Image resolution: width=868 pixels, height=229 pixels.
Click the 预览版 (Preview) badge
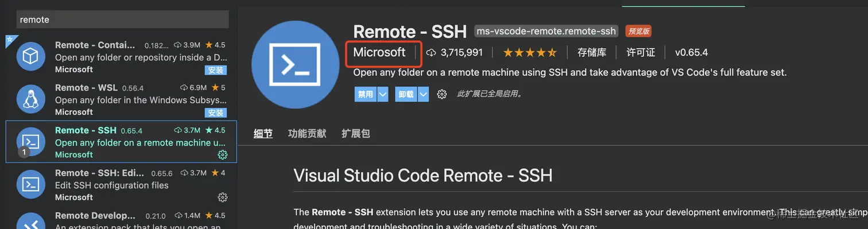(638, 31)
